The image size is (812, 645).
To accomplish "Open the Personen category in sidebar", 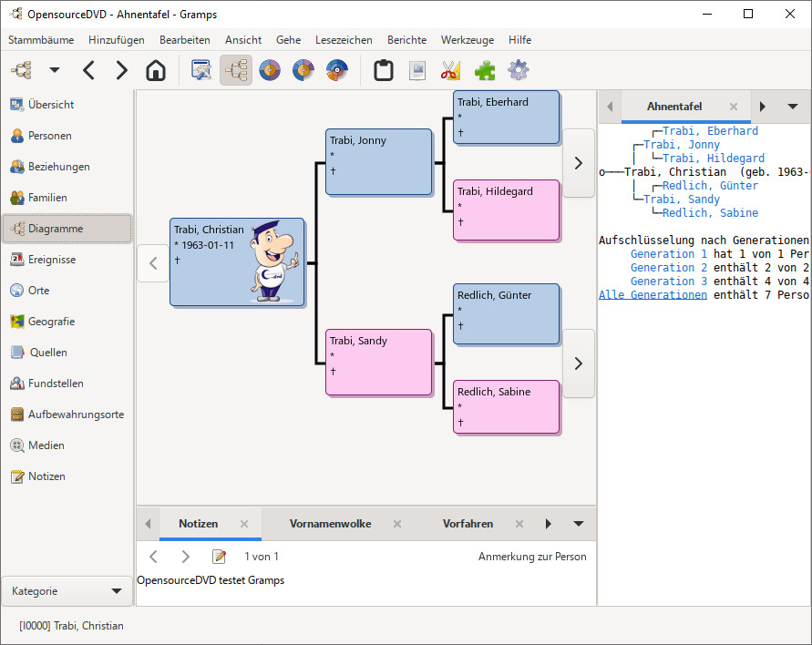I will (49, 136).
